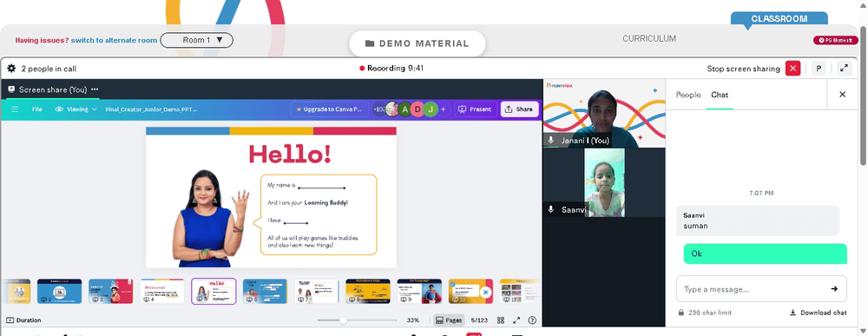Click red X to stop screen sharing
The width and height of the screenshot is (868, 336).
point(792,69)
